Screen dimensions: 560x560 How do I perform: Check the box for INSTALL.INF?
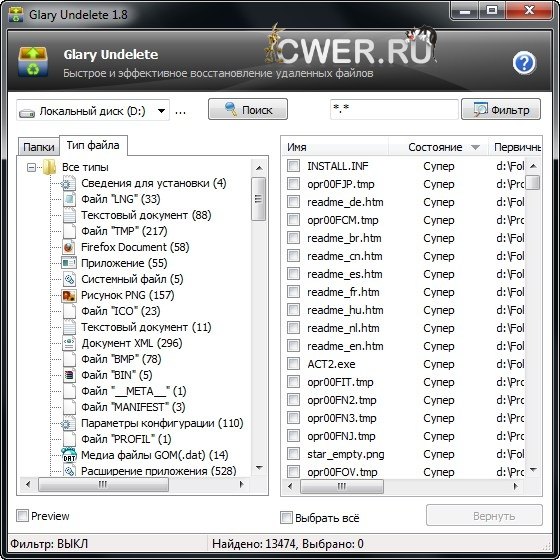294,166
